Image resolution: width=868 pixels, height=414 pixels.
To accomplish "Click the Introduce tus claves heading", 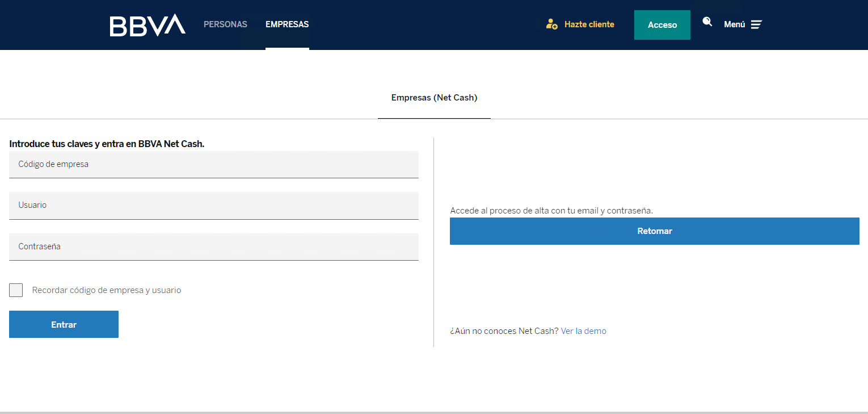I will coord(107,144).
